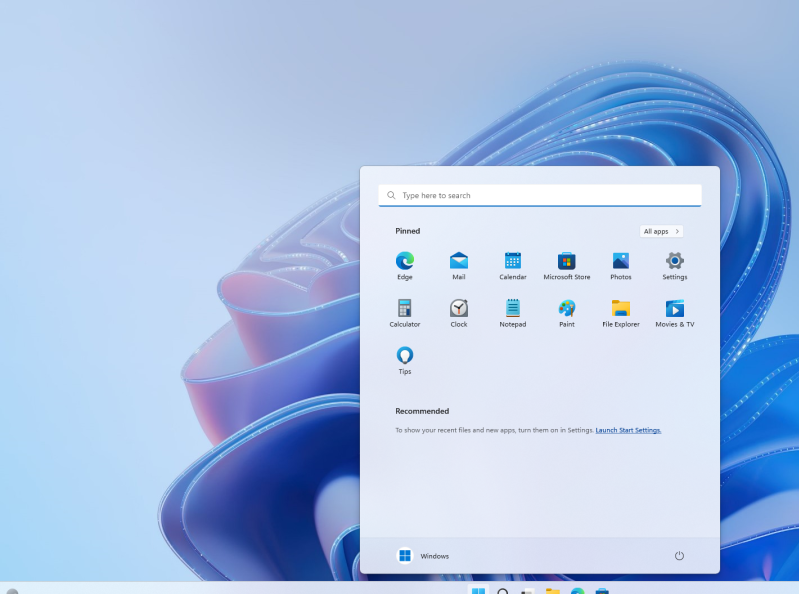
Task: Open the Tips app
Action: (x=405, y=361)
